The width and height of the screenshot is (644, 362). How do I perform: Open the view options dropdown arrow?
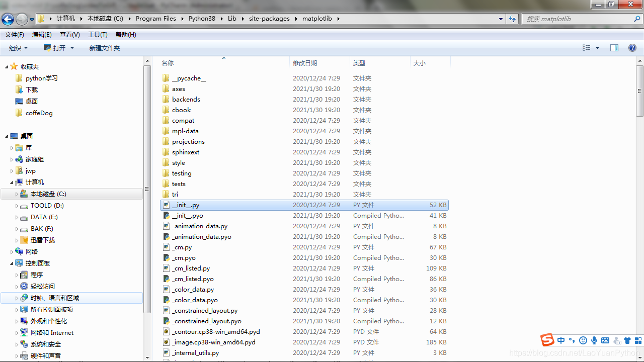pos(597,48)
